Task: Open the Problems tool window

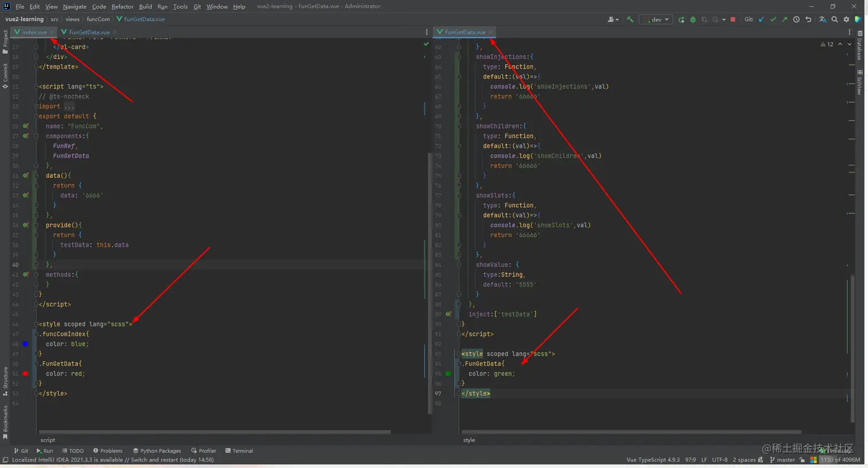Action: pyautogui.click(x=108, y=451)
